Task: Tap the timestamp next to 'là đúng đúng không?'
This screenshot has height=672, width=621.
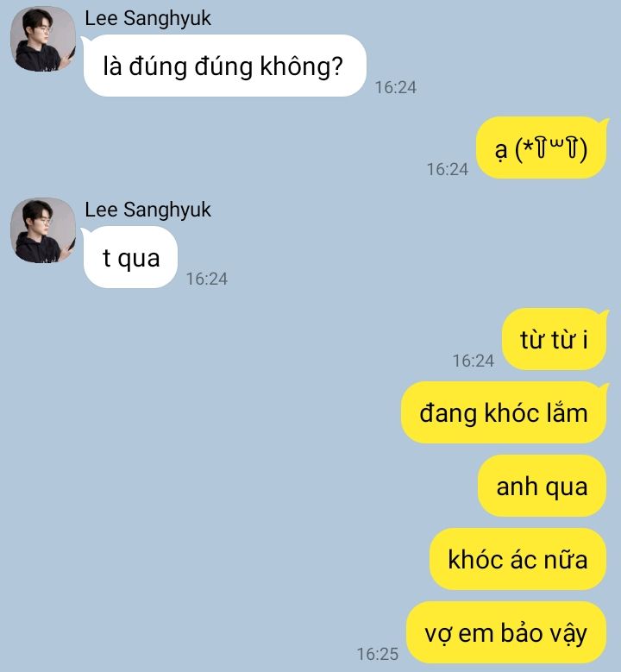Action: click(396, 87)
